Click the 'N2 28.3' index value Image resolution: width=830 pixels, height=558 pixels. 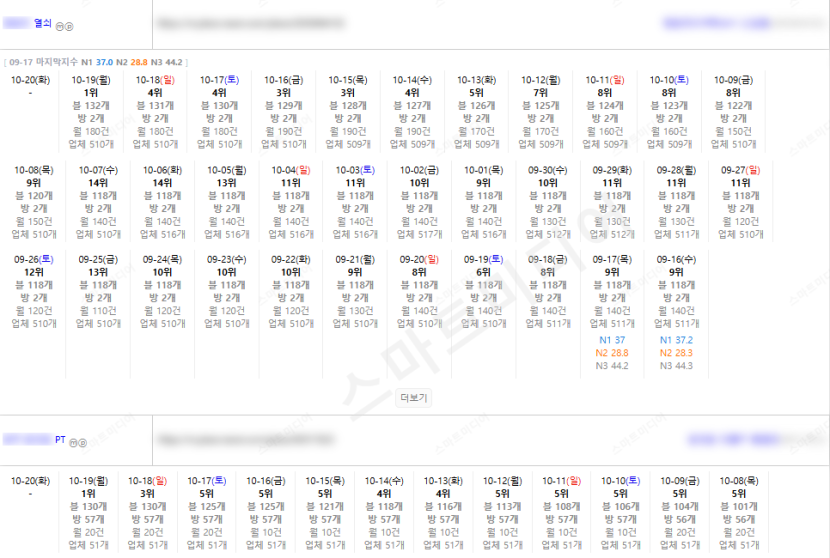pos(676,353)
